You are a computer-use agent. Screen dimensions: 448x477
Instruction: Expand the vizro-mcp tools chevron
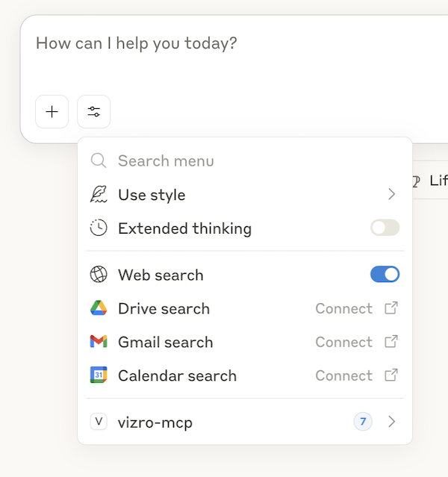coord(391,422)
